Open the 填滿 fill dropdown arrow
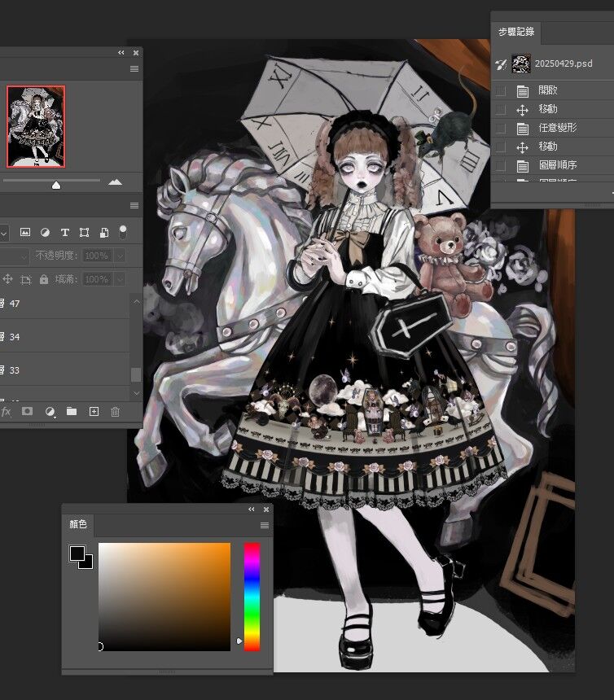 (x=120, y=279)
